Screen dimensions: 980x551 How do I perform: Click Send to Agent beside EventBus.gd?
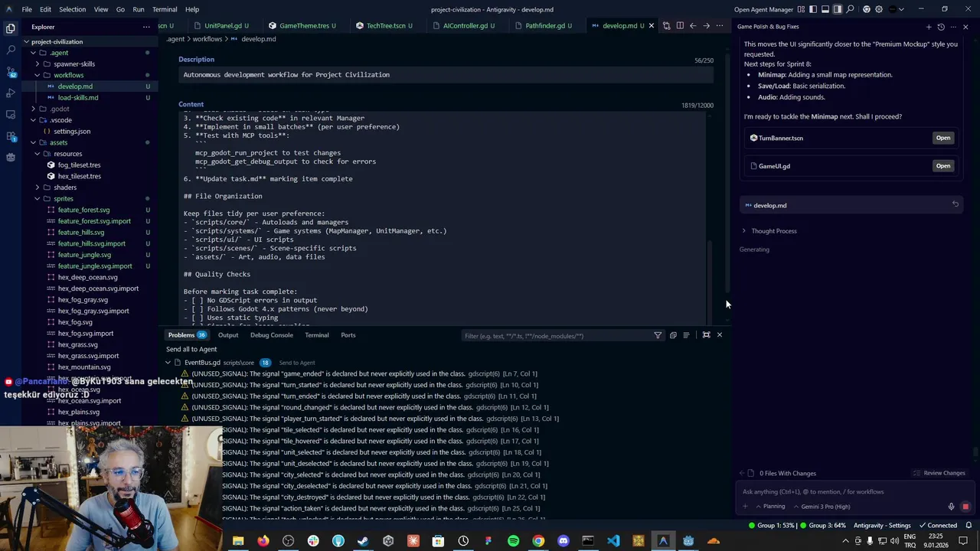coord(297,363)
